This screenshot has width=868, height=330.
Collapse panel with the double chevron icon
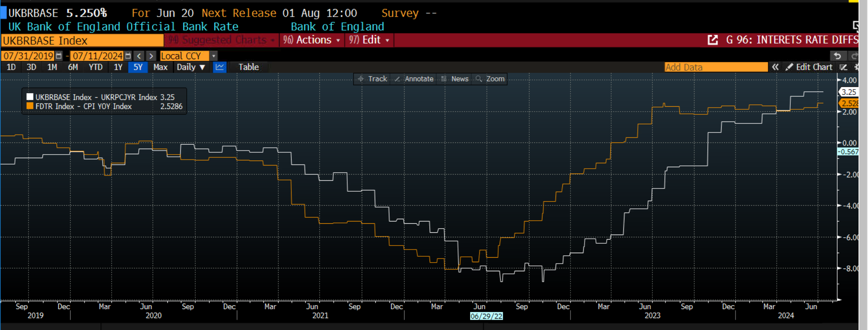point(775,67)
